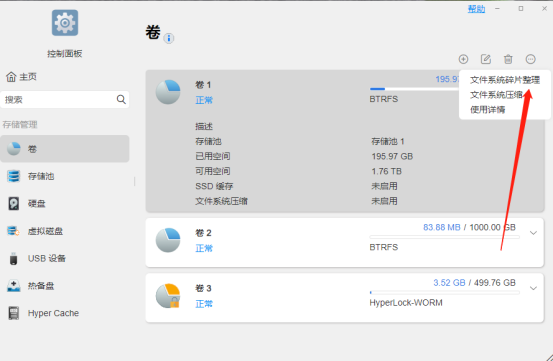Viewport: 553px width, 361px height.
Task: Click the 描述 label in 卷 1
Action: tap(204, 126)
